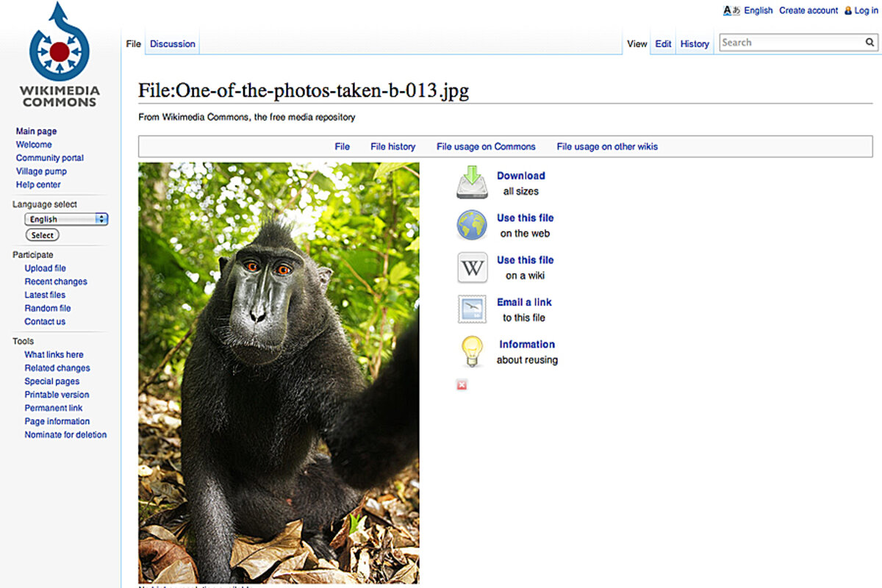Image resolution: width=882 pixels, height=588 pixels.
Task: Click the small red X icon
Action: tap(462, 385)
